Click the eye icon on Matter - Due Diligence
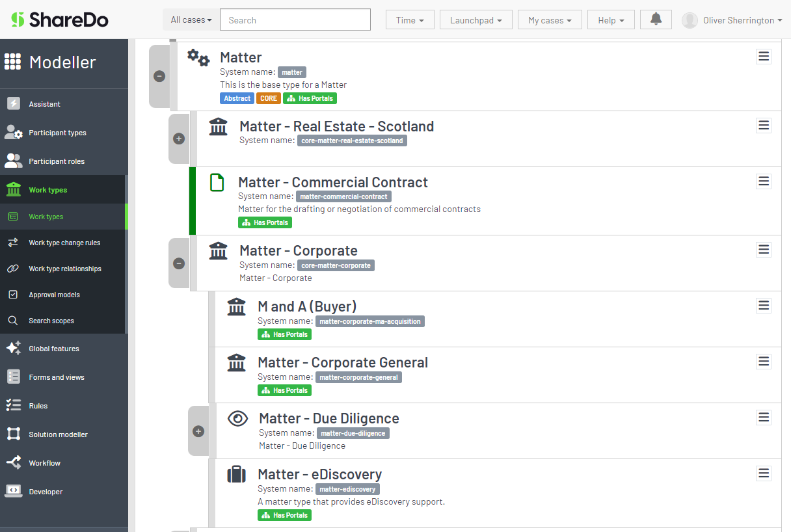The width and height of the screenshot is (791, 532). click(237, 418)
